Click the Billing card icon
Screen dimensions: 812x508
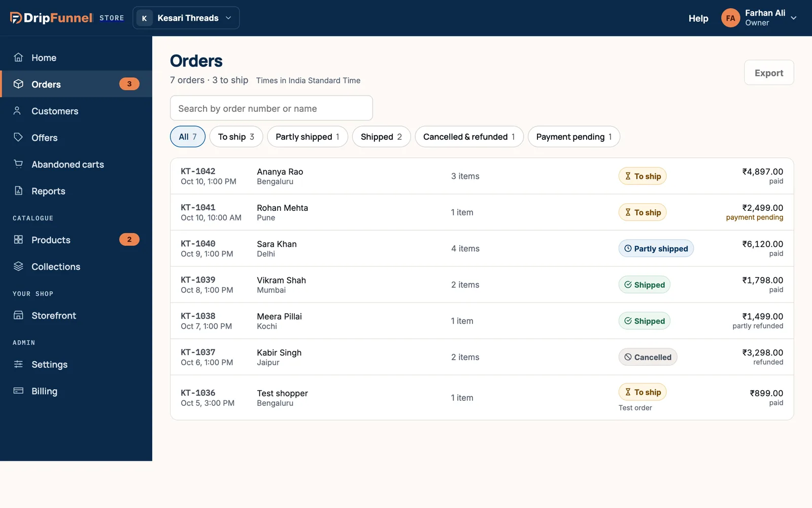pyautogui.click(x=18, y=391)
